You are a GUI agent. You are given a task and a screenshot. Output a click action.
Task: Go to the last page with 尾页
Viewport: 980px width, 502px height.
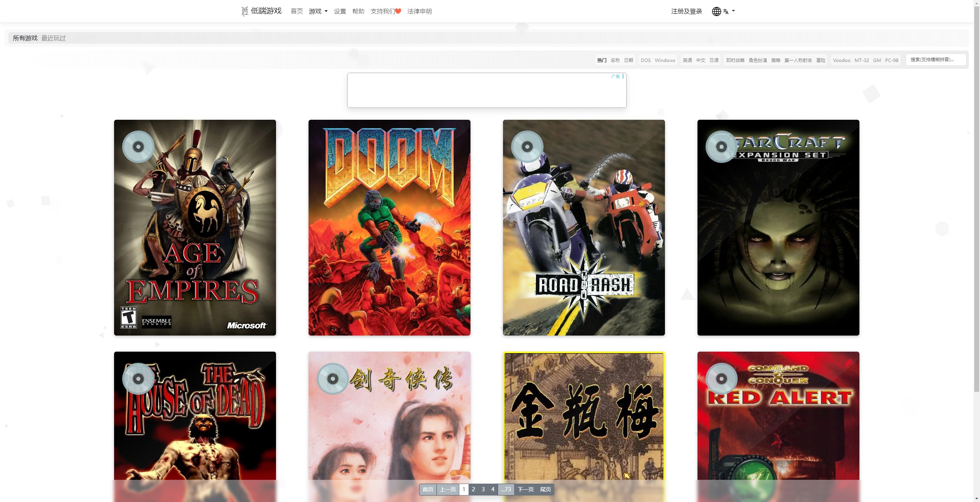[545, 489]
